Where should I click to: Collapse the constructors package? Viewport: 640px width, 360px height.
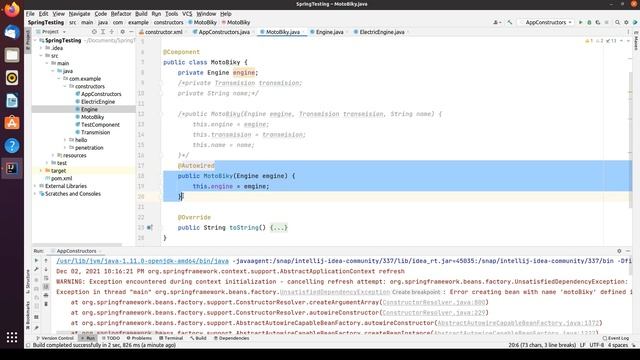pyautogui.click(x=65, y=86)
